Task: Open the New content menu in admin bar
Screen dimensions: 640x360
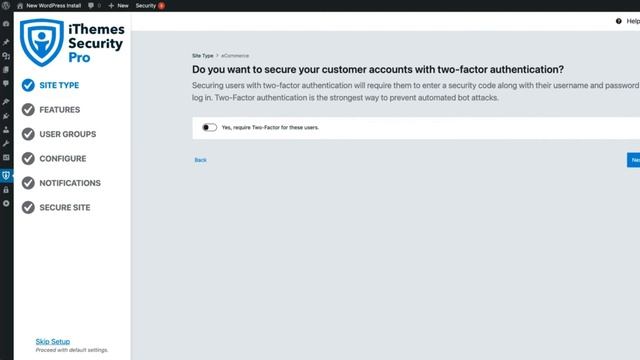Action: [x=118, y=6]
